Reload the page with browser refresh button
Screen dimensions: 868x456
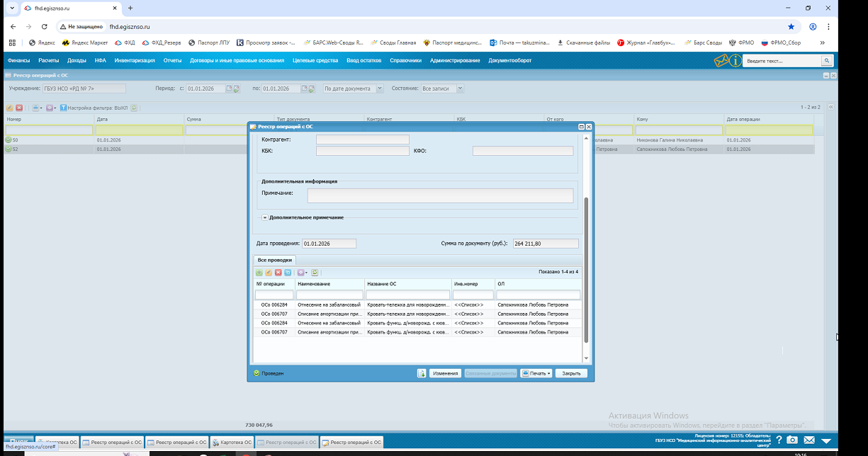point(45,26)
